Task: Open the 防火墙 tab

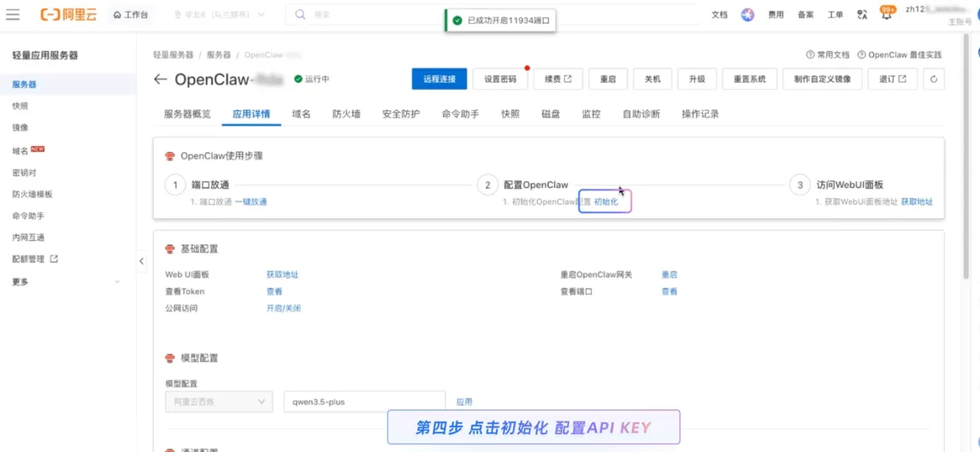Action: pos(346,114)
